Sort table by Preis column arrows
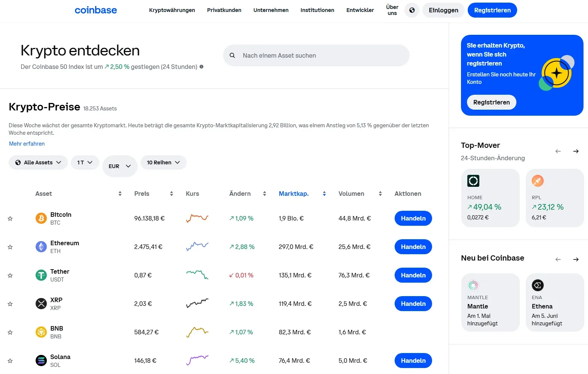 pos(172,194)
